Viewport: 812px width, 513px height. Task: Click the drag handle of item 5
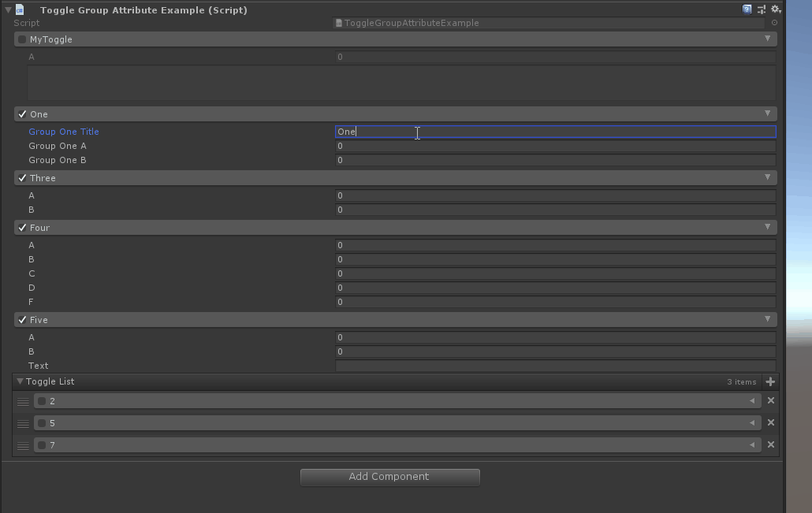tap(23, 424)
